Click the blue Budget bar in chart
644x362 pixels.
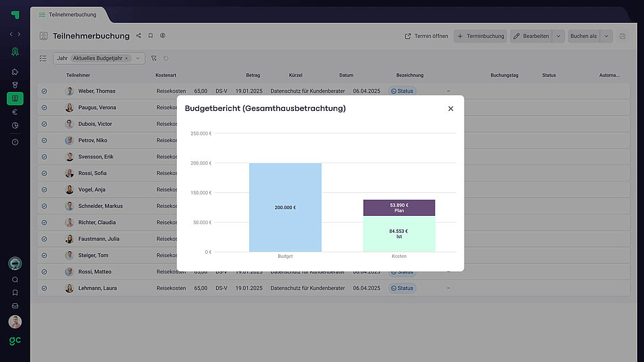[x=285, y=207]
